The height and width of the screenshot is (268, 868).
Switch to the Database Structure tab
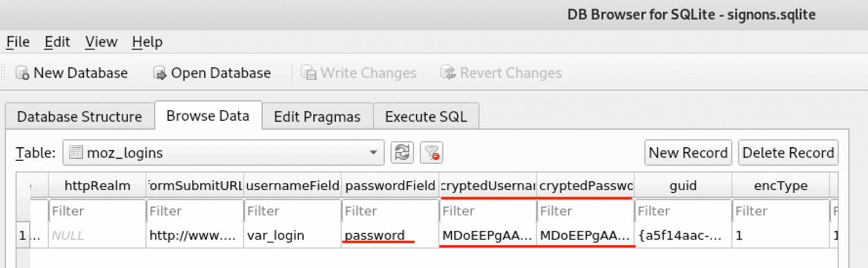79,117
